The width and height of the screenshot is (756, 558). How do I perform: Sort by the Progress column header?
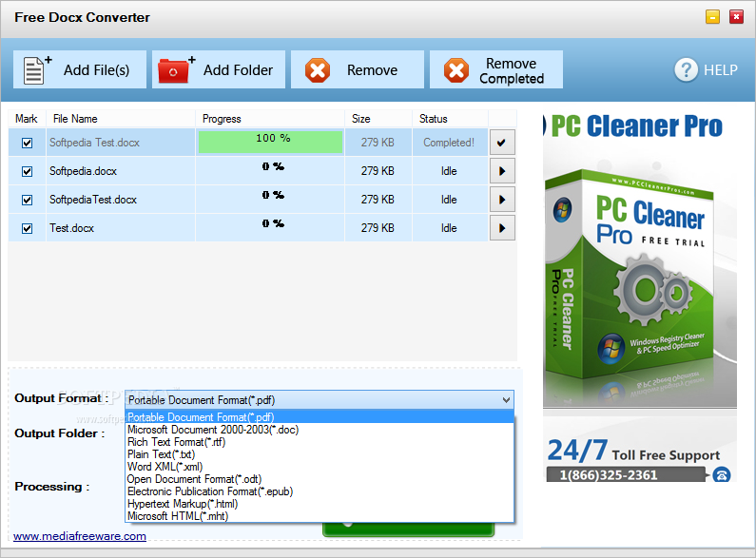pyautogui.click(x=270, y=119)
